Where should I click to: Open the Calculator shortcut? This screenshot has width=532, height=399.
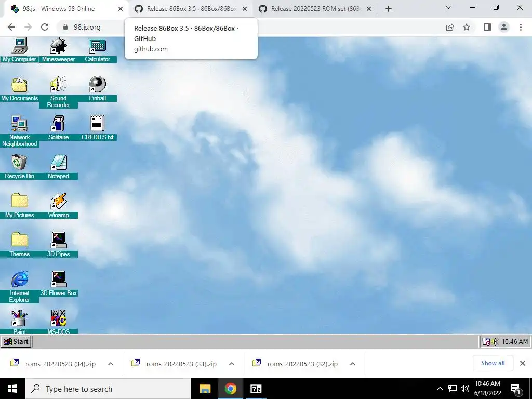pyautogui.click(x=97, y=50)
